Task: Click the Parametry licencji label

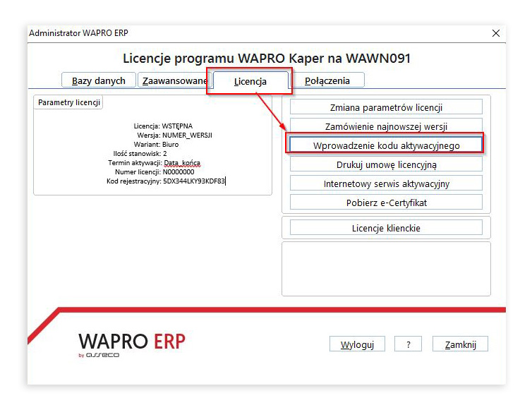Action: click(69, 102)
